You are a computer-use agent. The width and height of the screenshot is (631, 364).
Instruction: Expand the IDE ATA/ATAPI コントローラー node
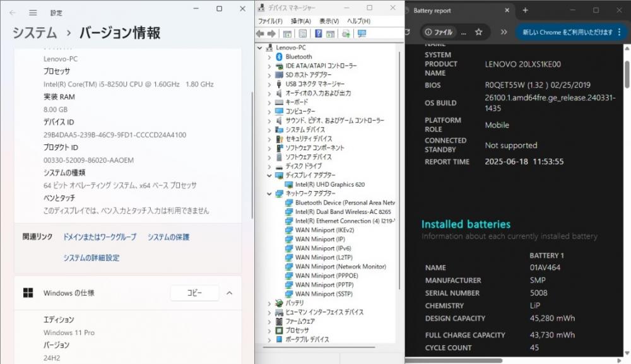[269, 66]
